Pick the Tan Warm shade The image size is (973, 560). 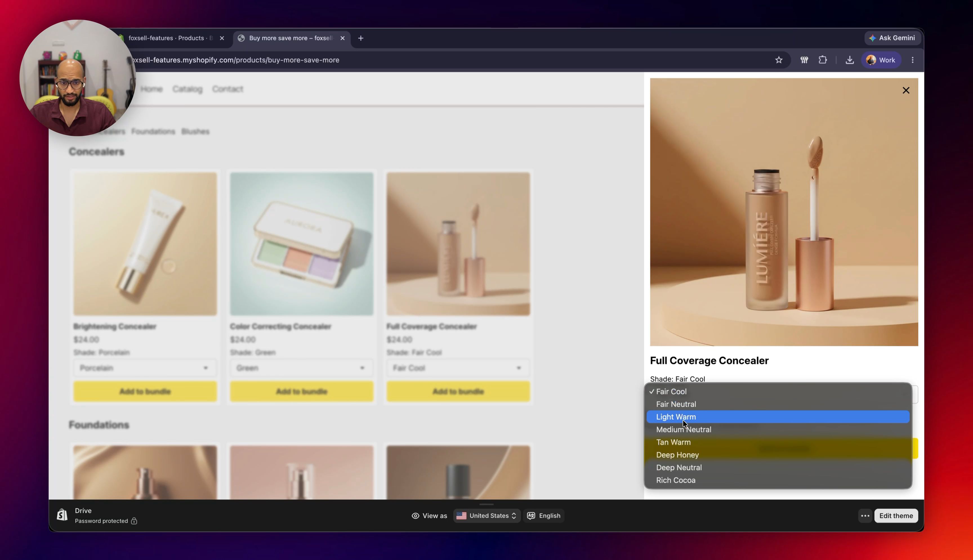click(778, 442)
